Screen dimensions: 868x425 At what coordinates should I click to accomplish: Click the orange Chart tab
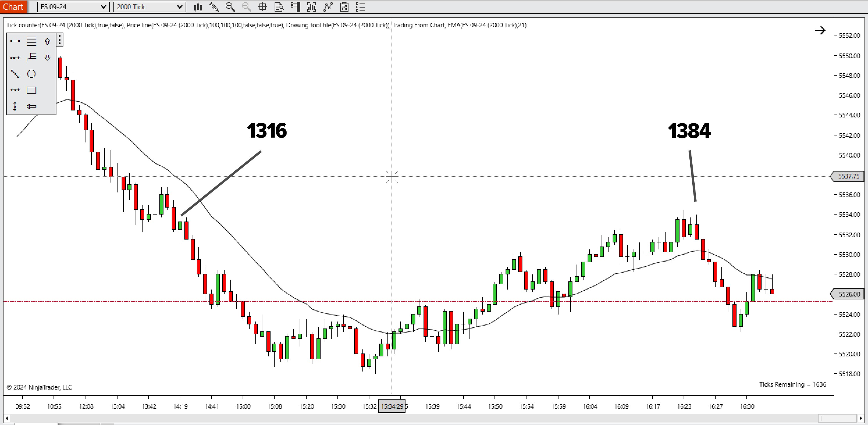click(13, 7)
